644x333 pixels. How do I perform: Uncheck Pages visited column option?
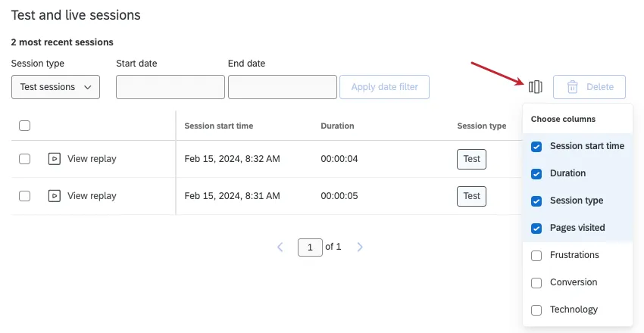[536, 229]
